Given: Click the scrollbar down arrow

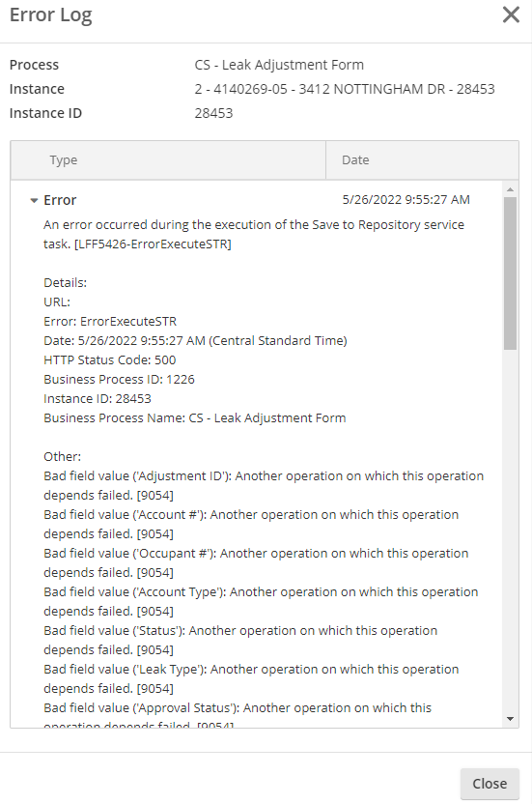Looking at the screenshot, I should [x=510, y=719].
